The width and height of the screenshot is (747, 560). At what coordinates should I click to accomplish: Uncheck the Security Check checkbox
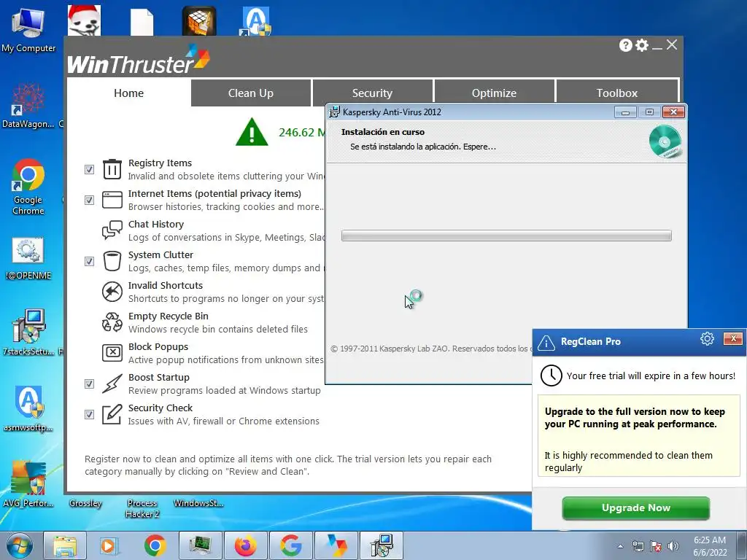89,414
